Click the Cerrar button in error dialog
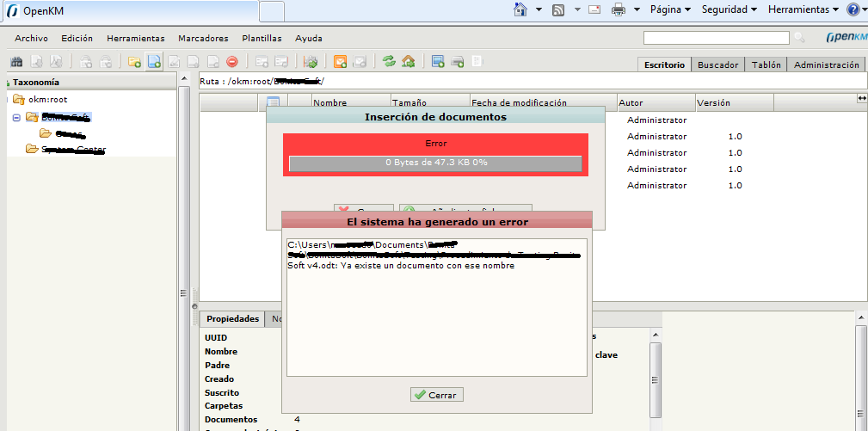Viewport: 868px width, 431px height. [x=436, y=395]
